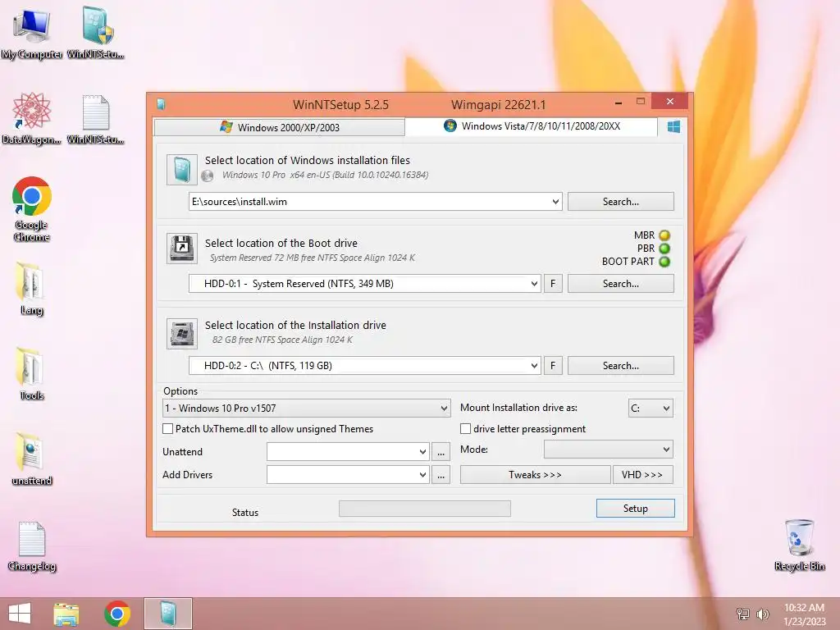
Task: Enable Patch UxTheme.dll checkbox
Action: pos(167,428)
